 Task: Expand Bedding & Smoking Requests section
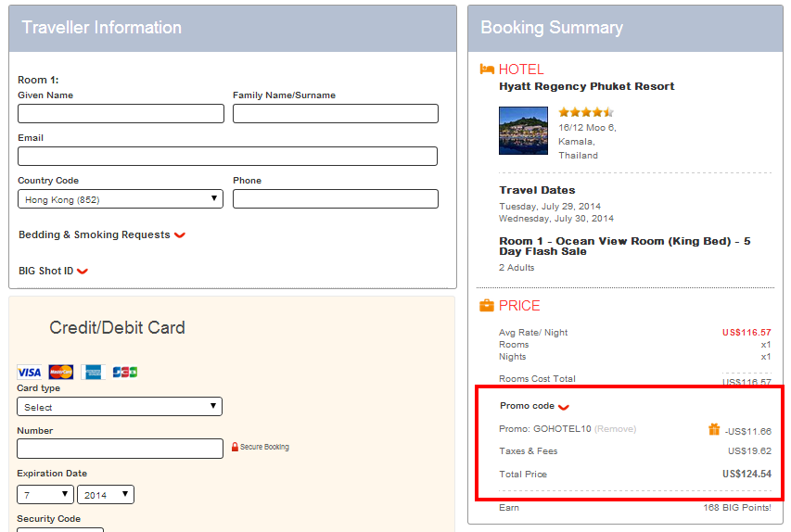tap(102, 234)
